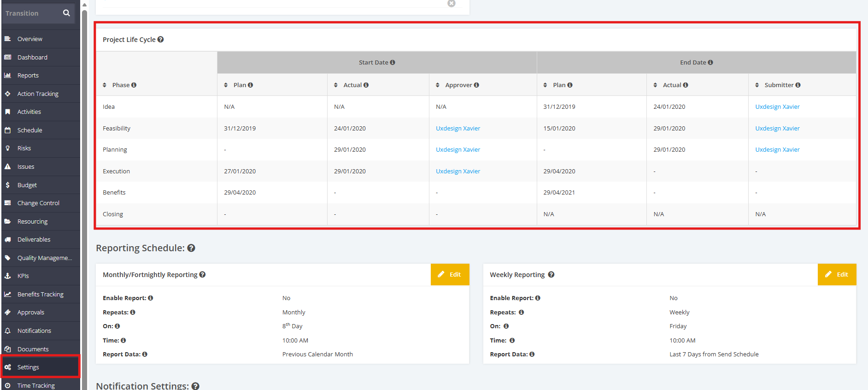Open Uxdesign Xavier submitter link in Planning row
The width and height of the screenshot is (868, 390).
(777, 150)
